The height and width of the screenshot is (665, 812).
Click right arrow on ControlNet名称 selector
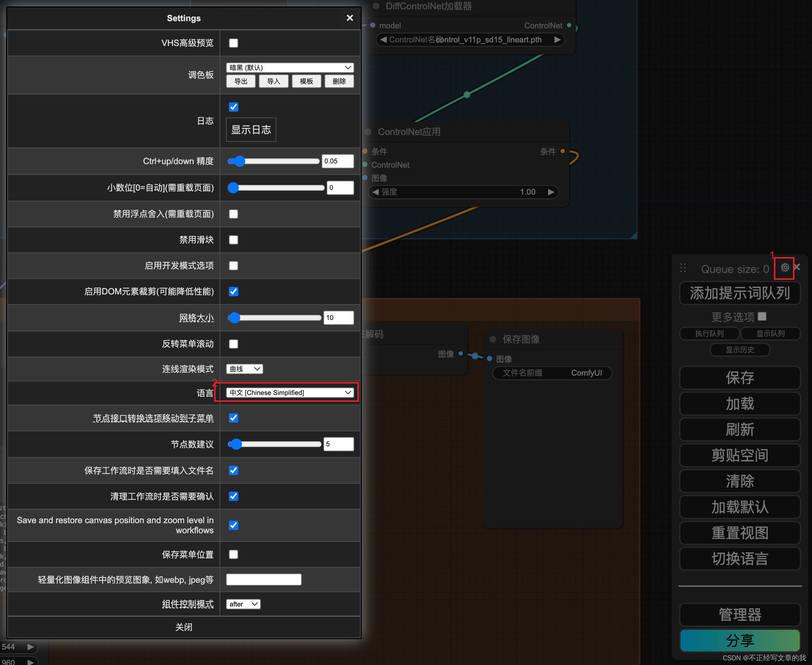[558, 39]
